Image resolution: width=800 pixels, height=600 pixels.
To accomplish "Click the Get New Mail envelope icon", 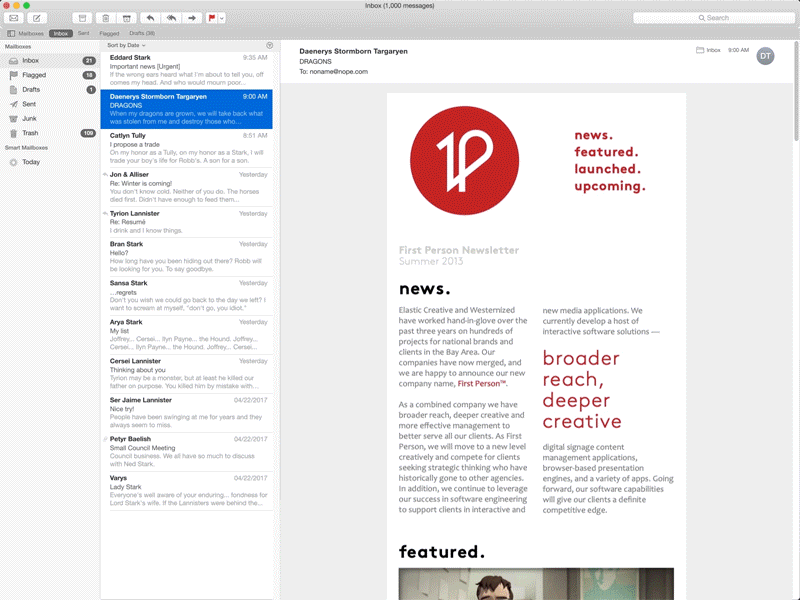I will (x=14, y=18).
